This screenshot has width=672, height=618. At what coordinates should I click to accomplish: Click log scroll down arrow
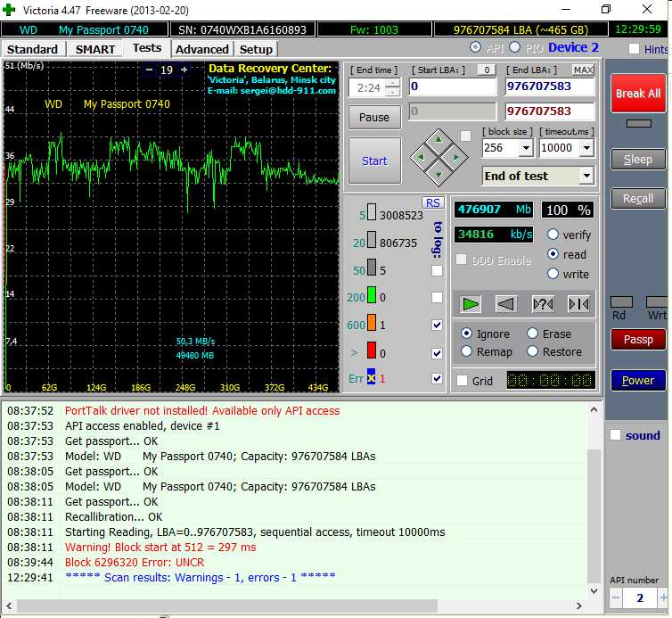[594, 590]
